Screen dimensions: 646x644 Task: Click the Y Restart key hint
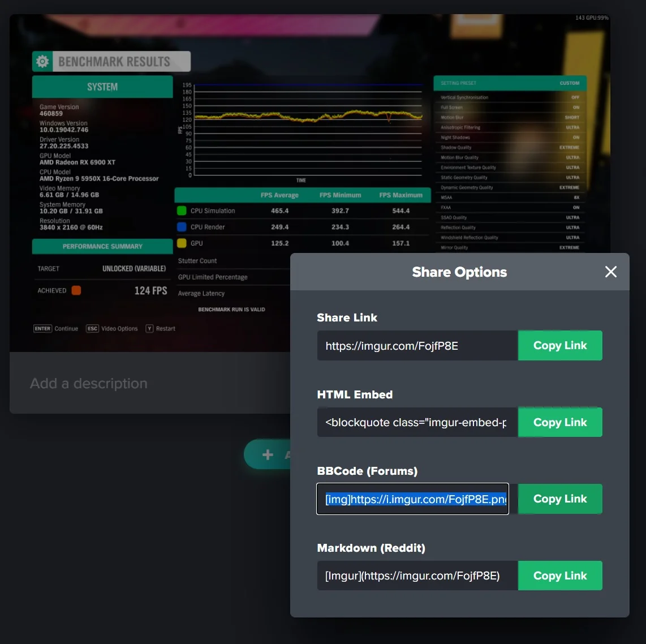(160, 328)
